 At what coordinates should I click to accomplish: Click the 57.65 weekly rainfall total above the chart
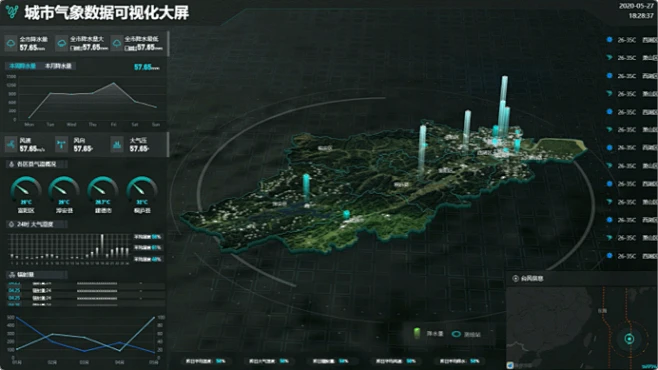click(x=146, y=67)
